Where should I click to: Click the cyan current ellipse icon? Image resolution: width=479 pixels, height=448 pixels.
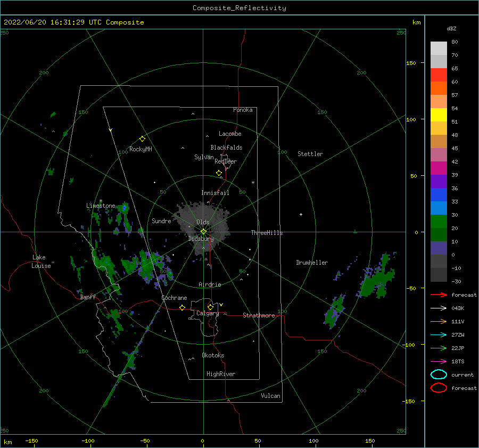(x=439, y=374)
